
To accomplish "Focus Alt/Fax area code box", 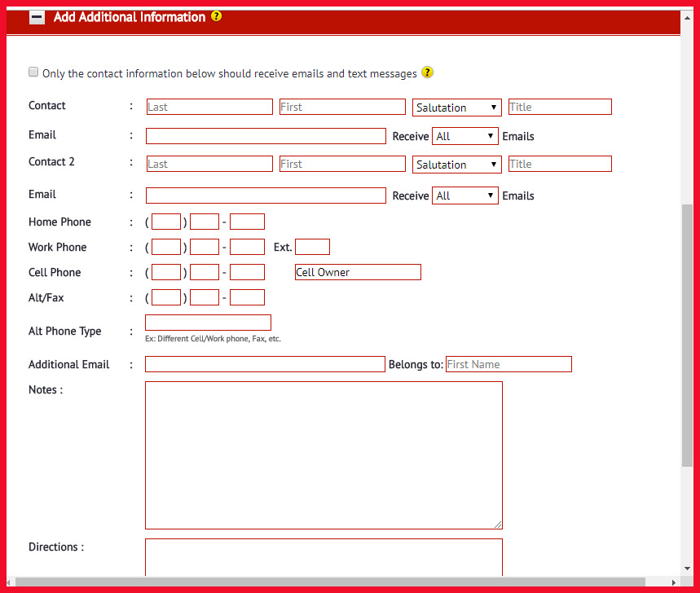I will click(166, 297).
